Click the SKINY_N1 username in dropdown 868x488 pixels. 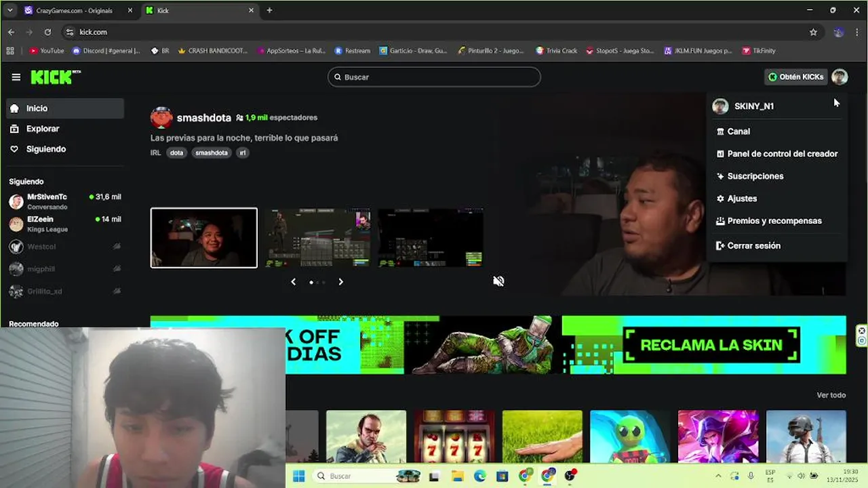click(x=754, y=106)
